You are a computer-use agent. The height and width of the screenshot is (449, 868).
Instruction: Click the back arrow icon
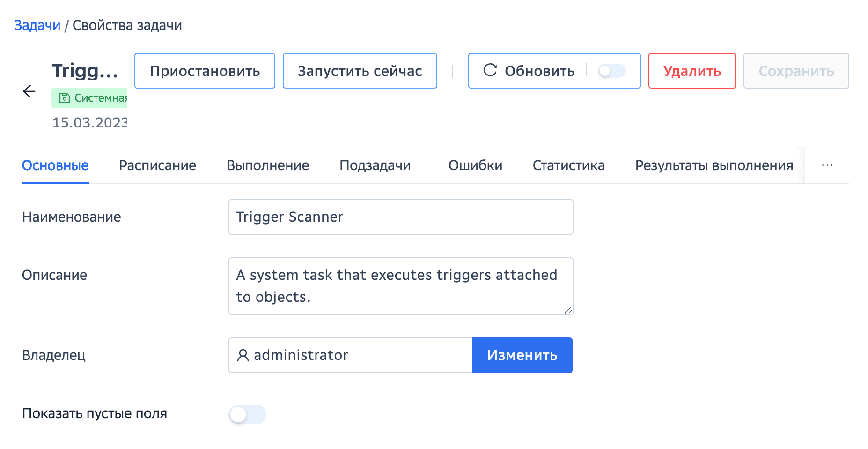click(29, 91)
